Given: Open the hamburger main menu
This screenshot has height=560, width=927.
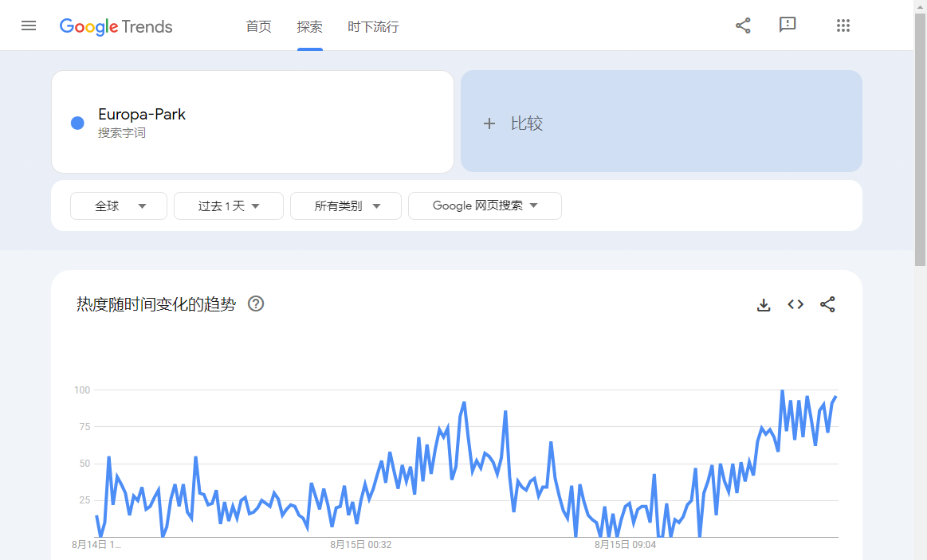Looking at the screenshot, I should [29, 26].
